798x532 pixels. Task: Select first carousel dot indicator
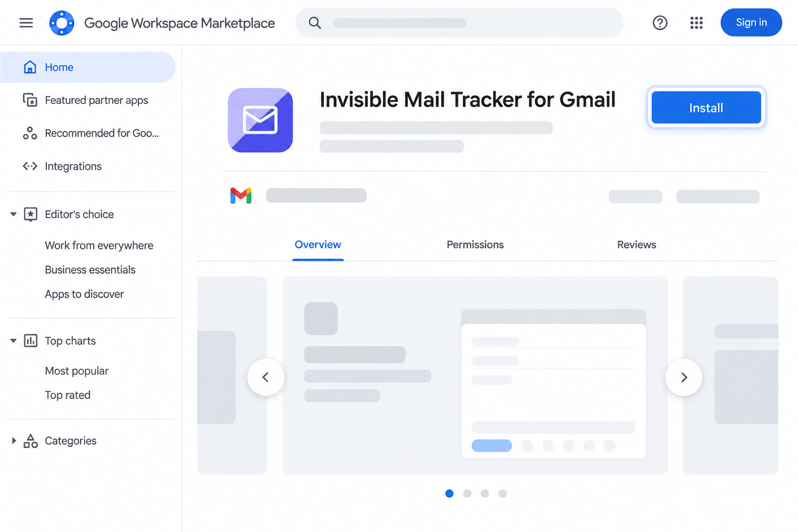tap(449, 494)
